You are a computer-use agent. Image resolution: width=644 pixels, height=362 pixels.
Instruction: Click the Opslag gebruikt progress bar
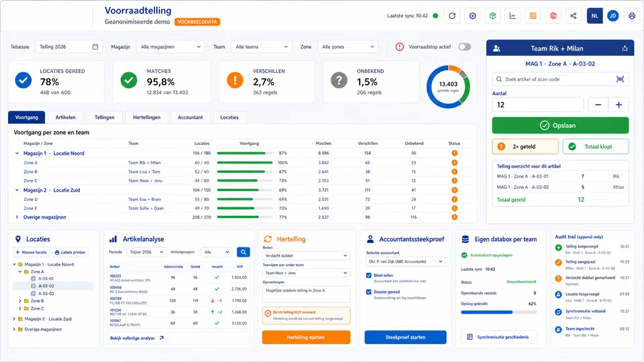pyautogui.click(x=498, y=312)
